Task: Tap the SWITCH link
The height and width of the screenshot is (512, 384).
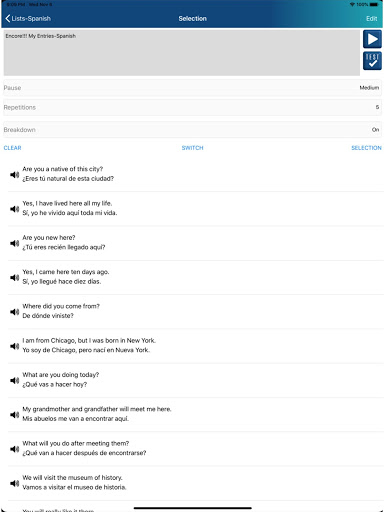Action: pyautogui.click(x=192, y=148)
